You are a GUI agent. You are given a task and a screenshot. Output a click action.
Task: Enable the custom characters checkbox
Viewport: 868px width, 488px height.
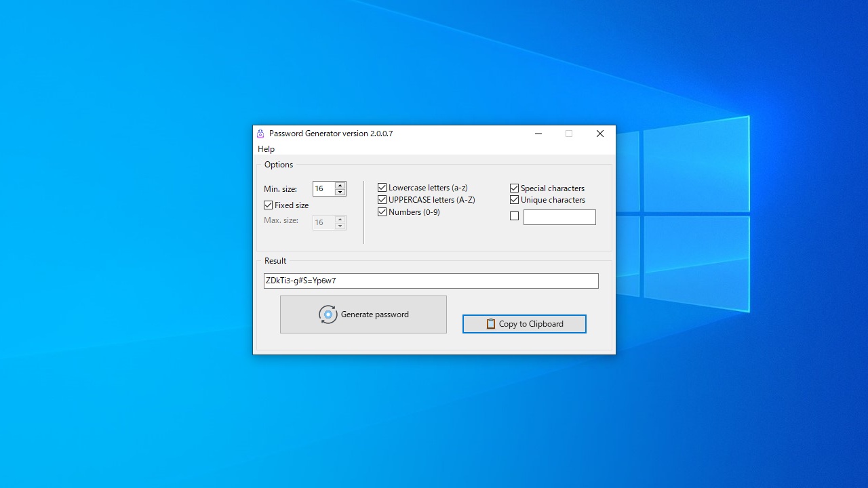[x=514, y=216]
